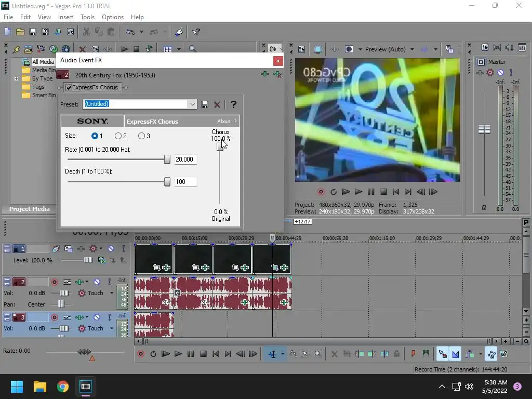The image size is (532, 399).
Task: Click the New project icon in toolbar
Action: 7,32
